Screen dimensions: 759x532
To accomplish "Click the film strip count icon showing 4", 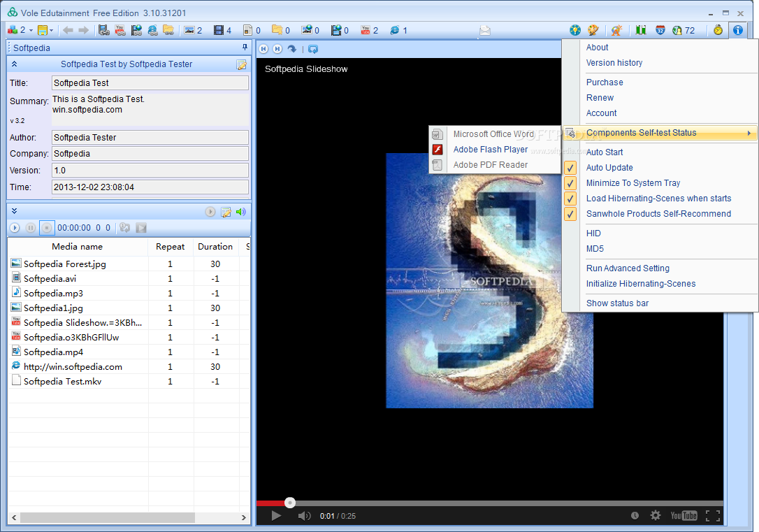I will pos(219,31).
